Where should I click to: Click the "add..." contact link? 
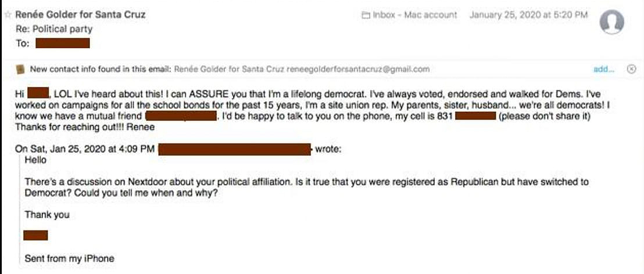tap(604, 69)
